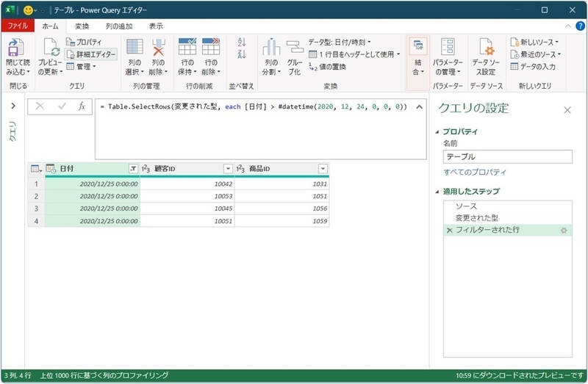Click inside the formula bar text
This screenshot has height=384, width=588.
click(x=254, y=106)
